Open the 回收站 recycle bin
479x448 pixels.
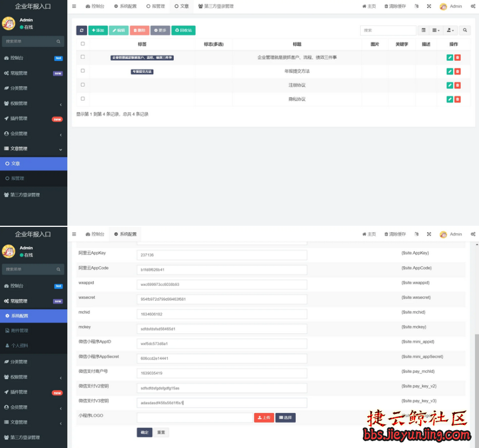[183, 30]
